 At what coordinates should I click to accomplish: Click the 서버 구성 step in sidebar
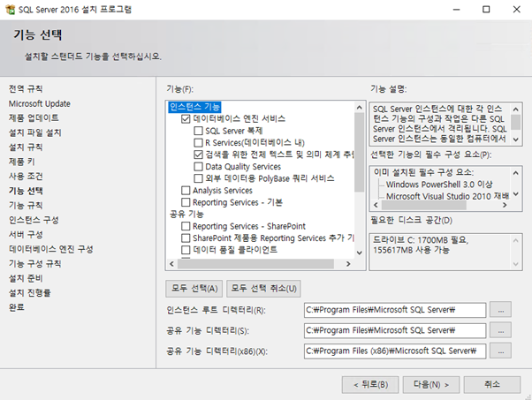[x=26, y=235]
